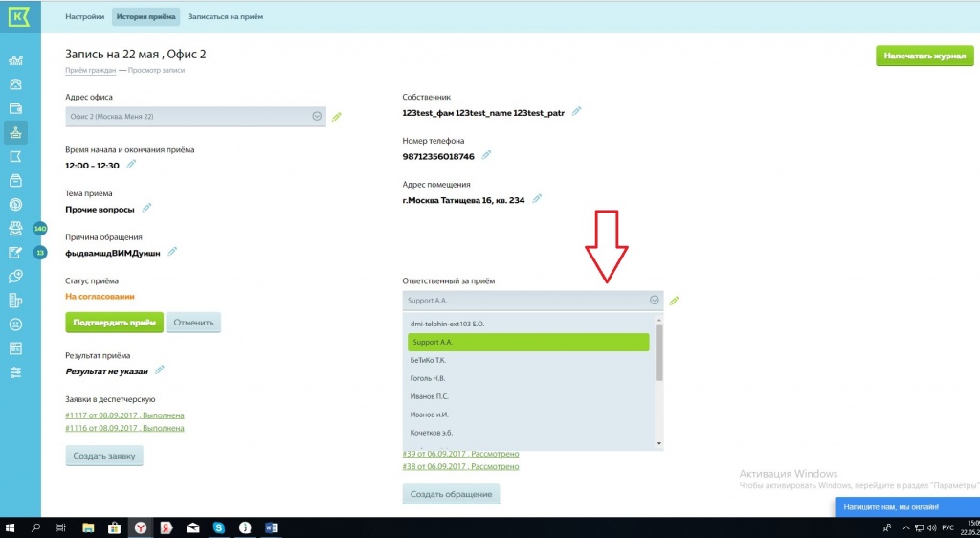Viewport: 980px width, 538px height.
Task: Open Skype from the Windows taskbar
Action: 218,527
